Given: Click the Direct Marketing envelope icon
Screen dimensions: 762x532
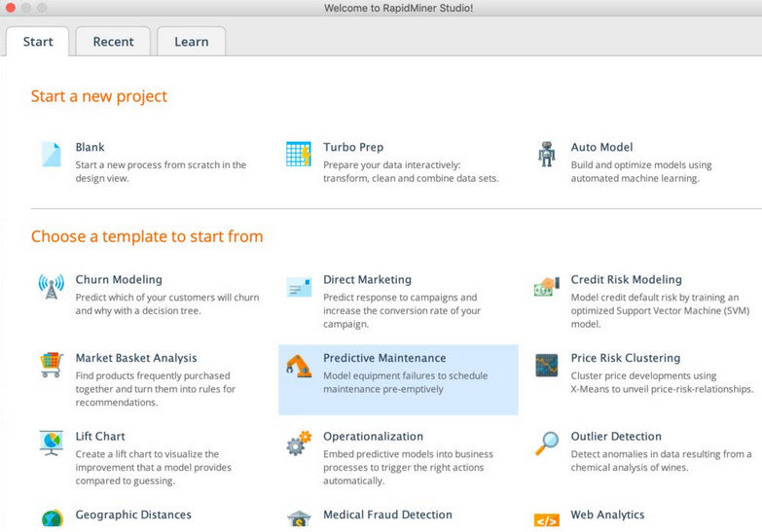Looking at the screenshot, I should click(299, 287).
